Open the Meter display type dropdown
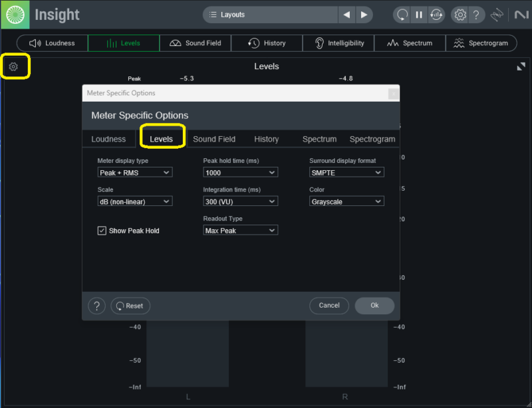Screen dimensions: 532x408 click(134, 173)
